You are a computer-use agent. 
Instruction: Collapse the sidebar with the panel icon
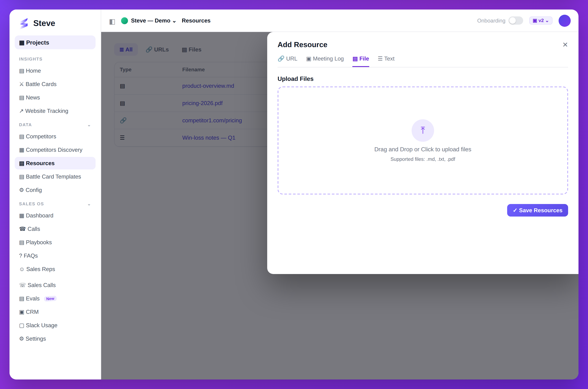(112, 22)
